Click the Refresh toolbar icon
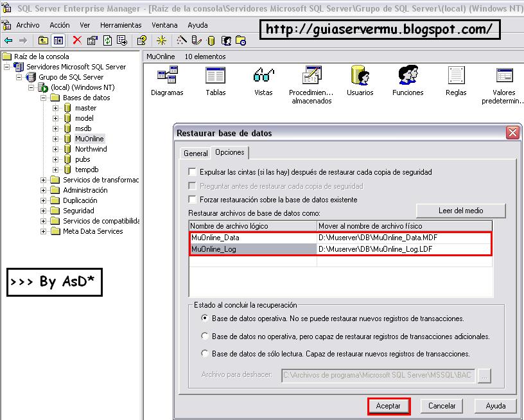 click(x=107, y=40)
